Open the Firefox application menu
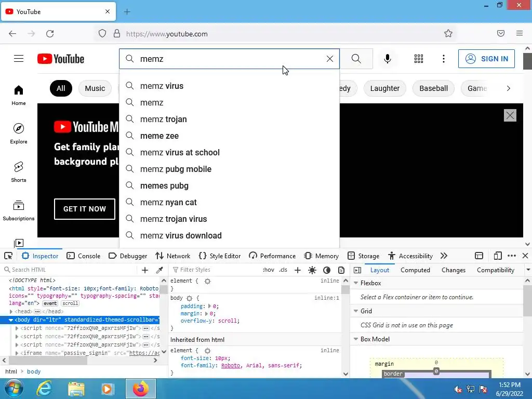532x399 pixels. click(x=520, y=33)
